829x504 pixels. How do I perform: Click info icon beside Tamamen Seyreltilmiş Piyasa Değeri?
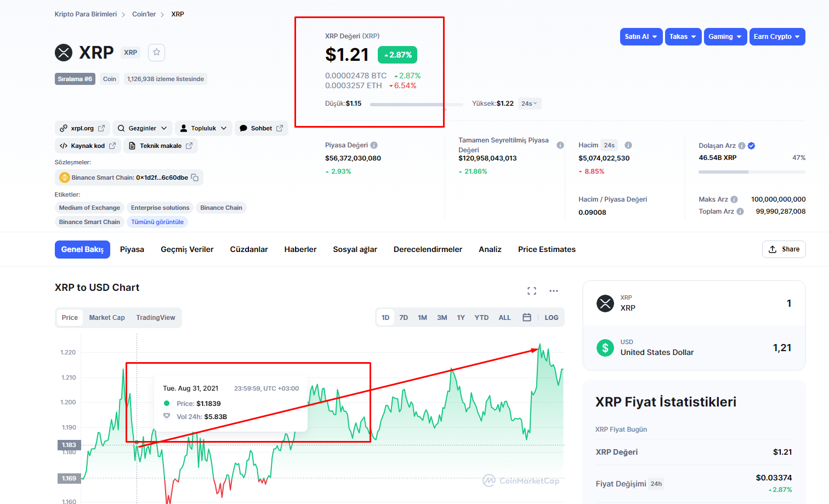click(560, 145)
